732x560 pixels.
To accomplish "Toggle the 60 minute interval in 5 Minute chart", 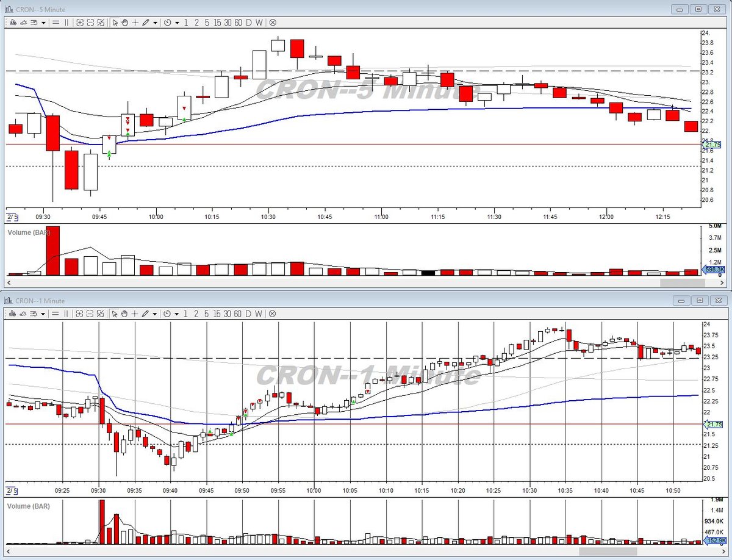I will [238, 23].
